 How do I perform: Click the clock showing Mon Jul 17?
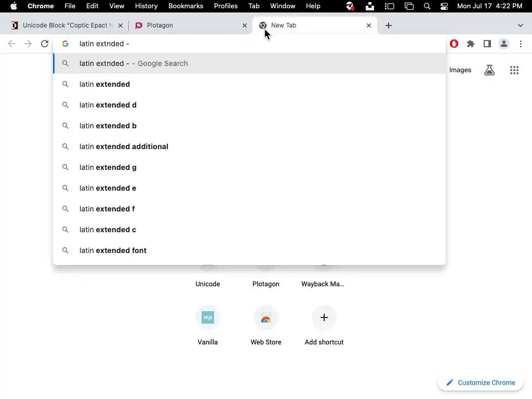coord(489,6)
